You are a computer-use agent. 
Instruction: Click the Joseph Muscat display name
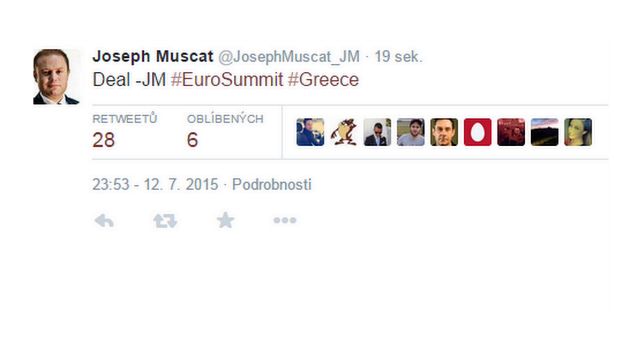point(153,56)
